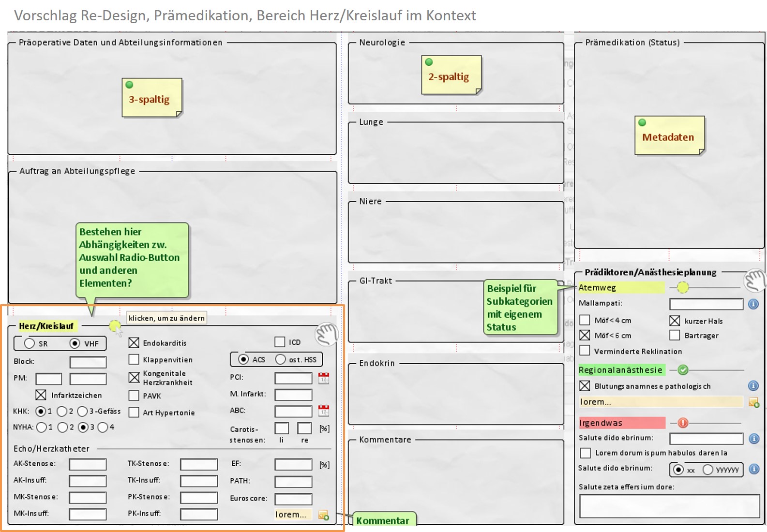The height and width of the screenshot is (532, 767).
Task: Click the hand icon in the Herz/Kreislauf panel
Action: [327, 334]
